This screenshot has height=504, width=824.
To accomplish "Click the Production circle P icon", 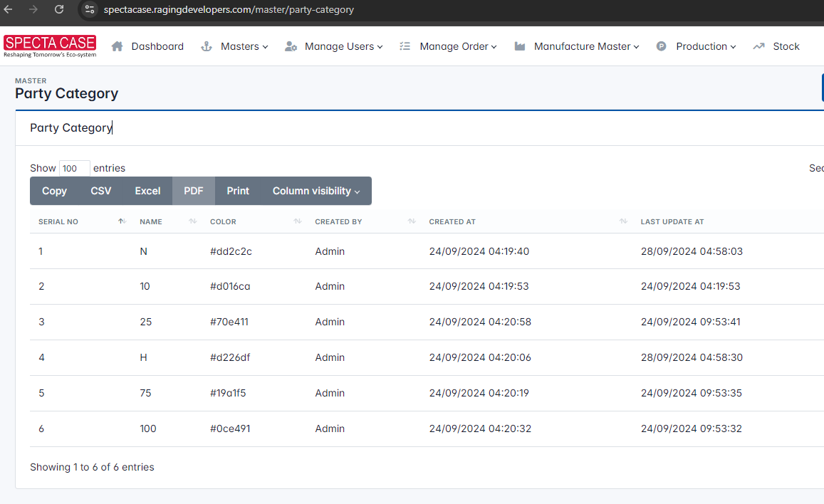I will 662,46.
